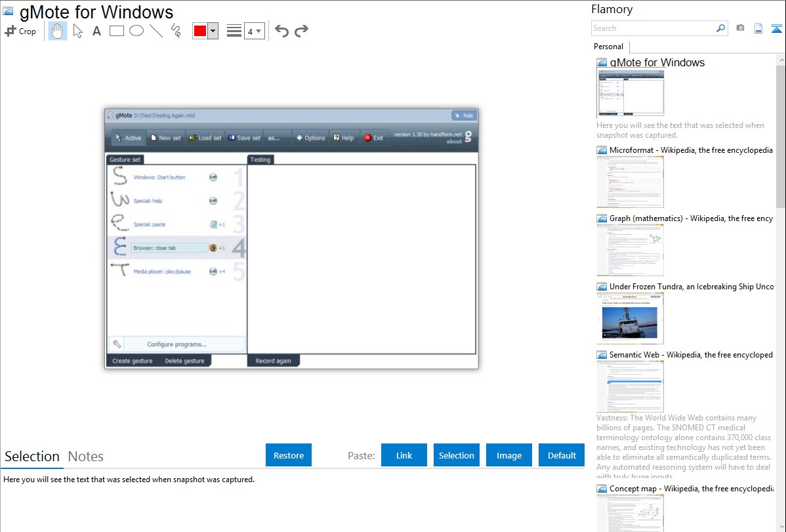Switch to the Personal tab

[x=609, y=46]
